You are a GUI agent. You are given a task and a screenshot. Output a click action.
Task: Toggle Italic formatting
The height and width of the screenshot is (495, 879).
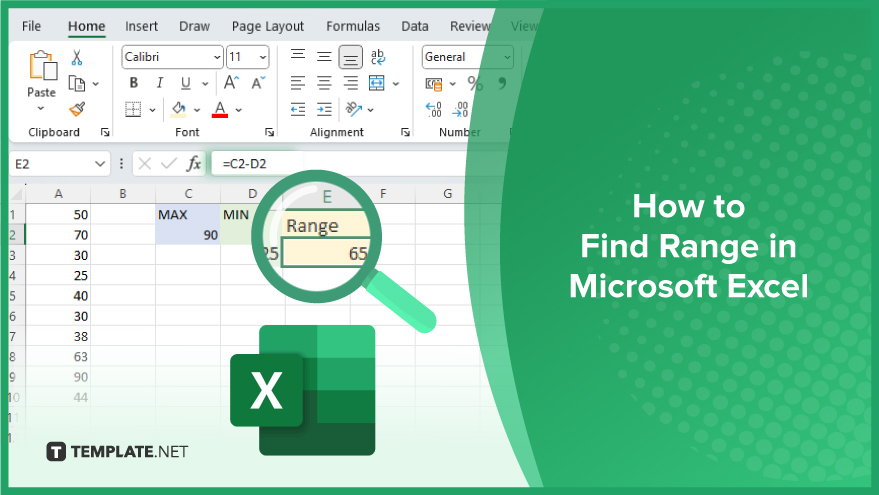[160, 83]
